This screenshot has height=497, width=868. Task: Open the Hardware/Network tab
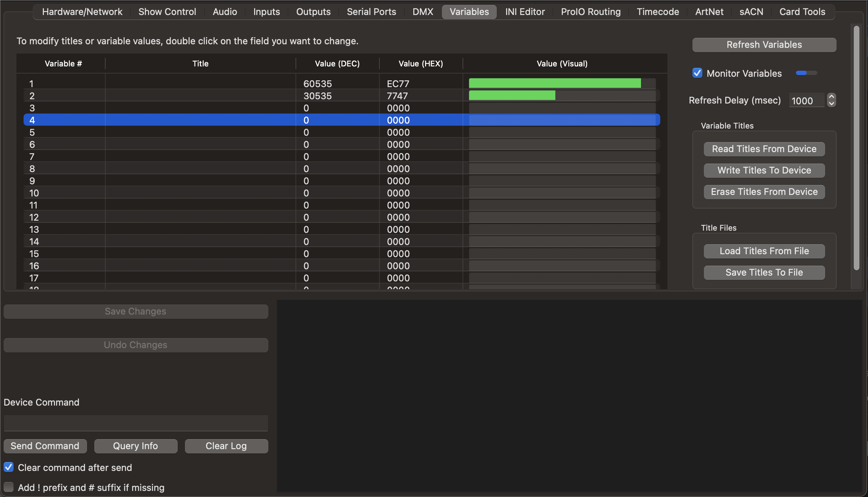[x=82, y=12]
